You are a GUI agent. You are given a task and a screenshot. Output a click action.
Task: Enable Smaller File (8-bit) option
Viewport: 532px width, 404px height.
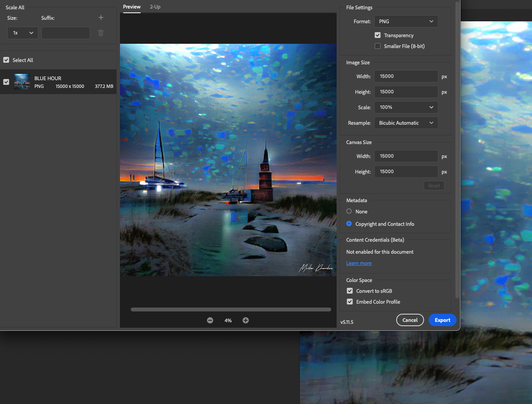[x=378, y=46]
